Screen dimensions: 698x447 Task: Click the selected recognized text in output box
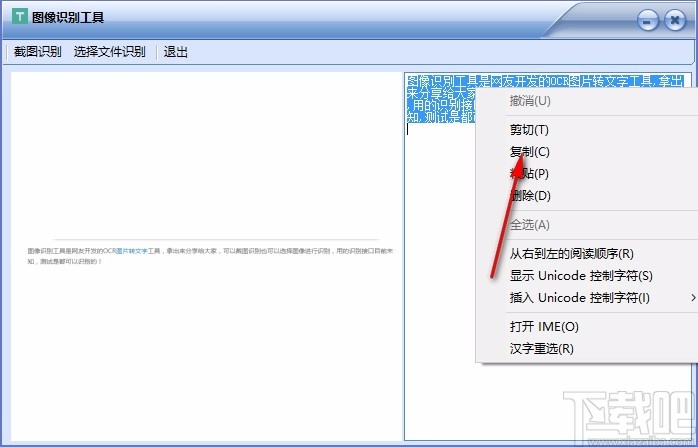point(441,99)
